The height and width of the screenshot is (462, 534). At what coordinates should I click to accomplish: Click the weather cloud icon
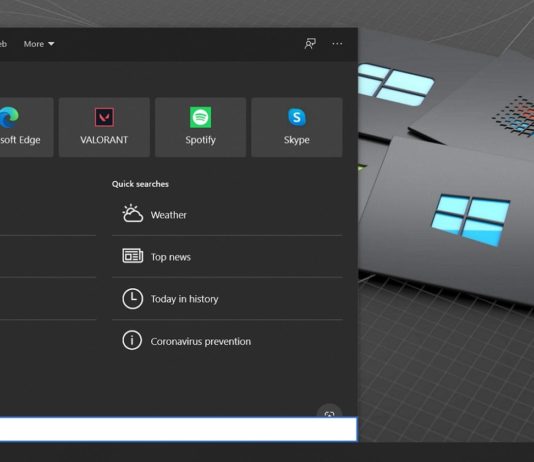pyautogui.click(x=132, y=213)
